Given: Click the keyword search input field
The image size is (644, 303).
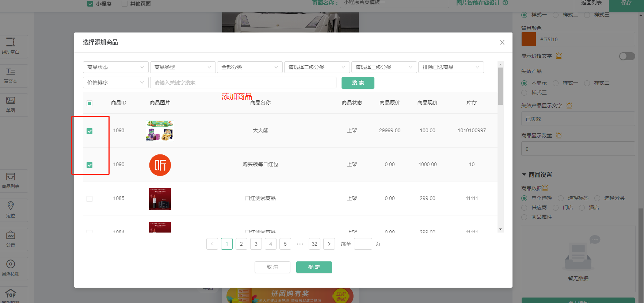Looking at the screenshot, I should (243, 83).
